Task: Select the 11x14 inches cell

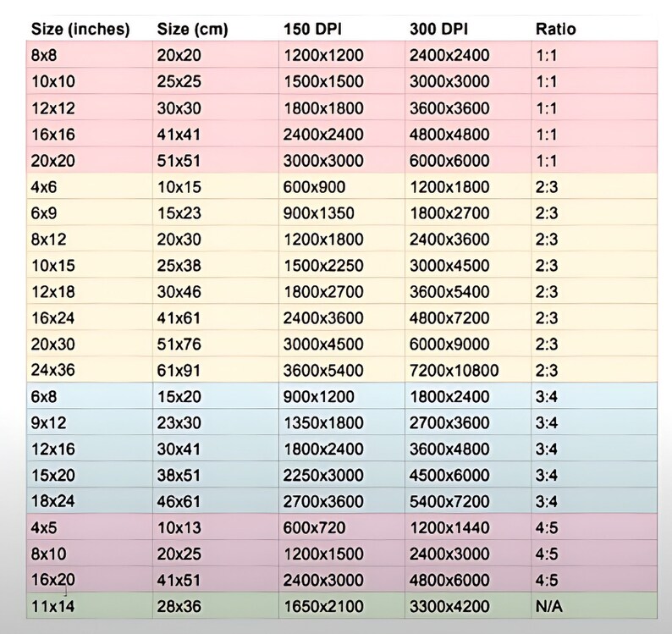Action: [x=89, y=606]
